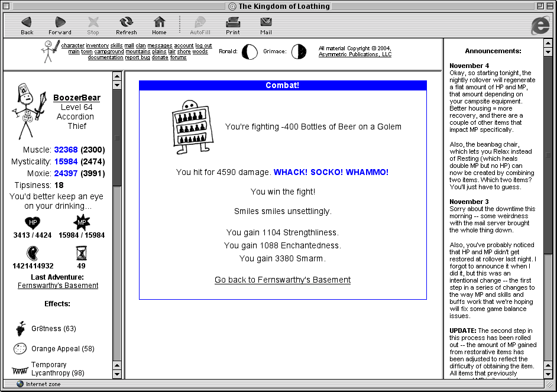Open the campground link in top navigation
Image resolution: width=557 pixels, height=392 pixels.
tap(109, 51)
